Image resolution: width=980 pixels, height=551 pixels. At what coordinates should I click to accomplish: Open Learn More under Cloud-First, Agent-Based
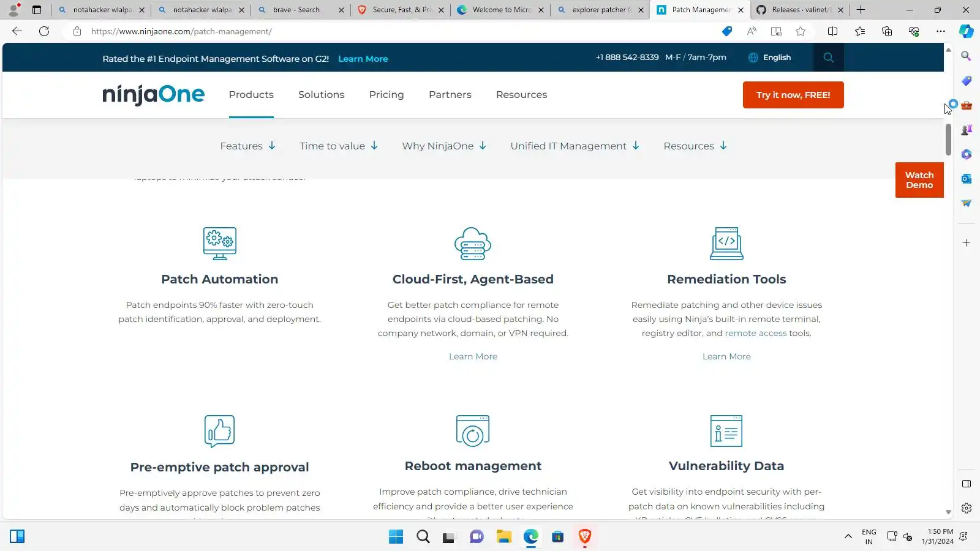473,356
